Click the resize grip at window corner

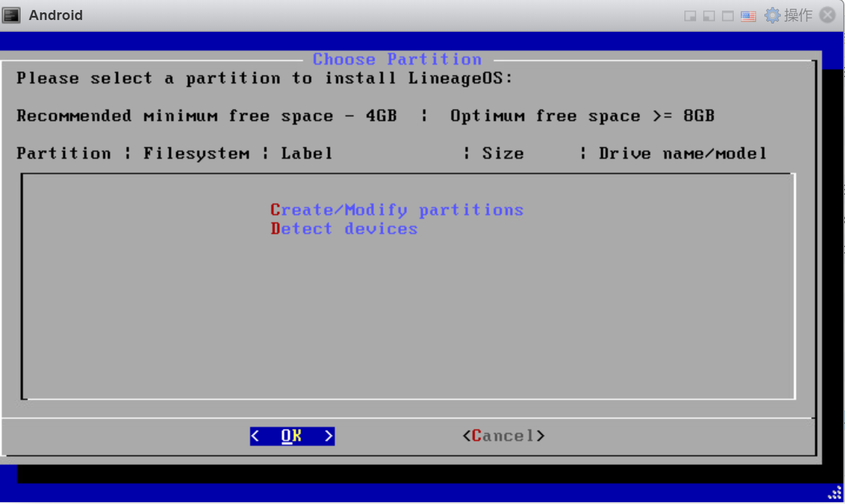pos(836,493)
